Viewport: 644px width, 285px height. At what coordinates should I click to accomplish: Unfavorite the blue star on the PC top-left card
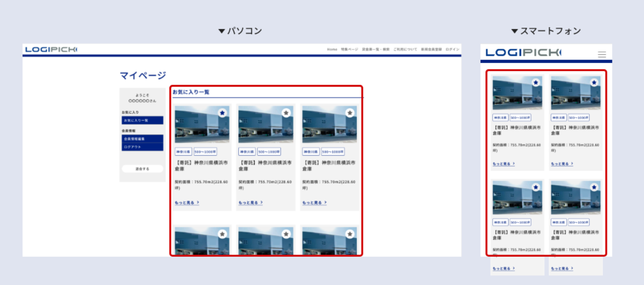point(222,113)
